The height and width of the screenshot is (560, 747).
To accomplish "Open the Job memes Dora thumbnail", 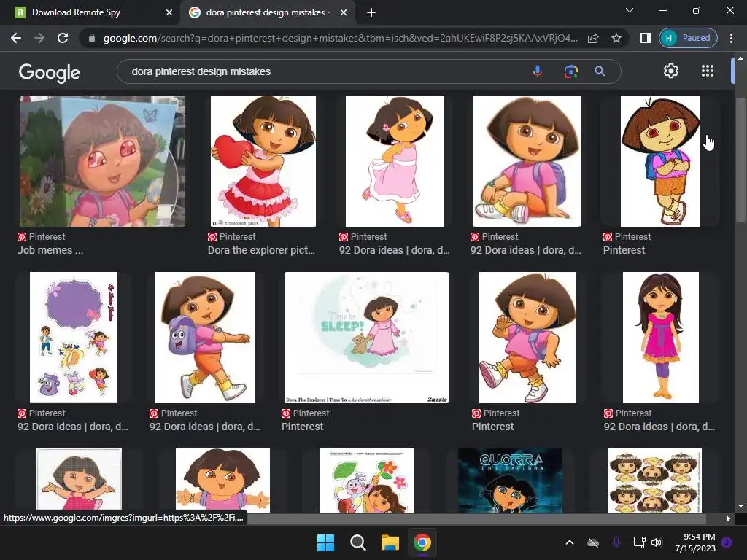I will [102, 161].
